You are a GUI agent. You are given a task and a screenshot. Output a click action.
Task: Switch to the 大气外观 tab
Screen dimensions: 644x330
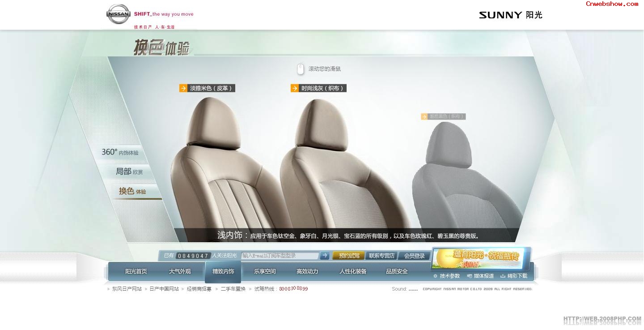pos(180,271)
